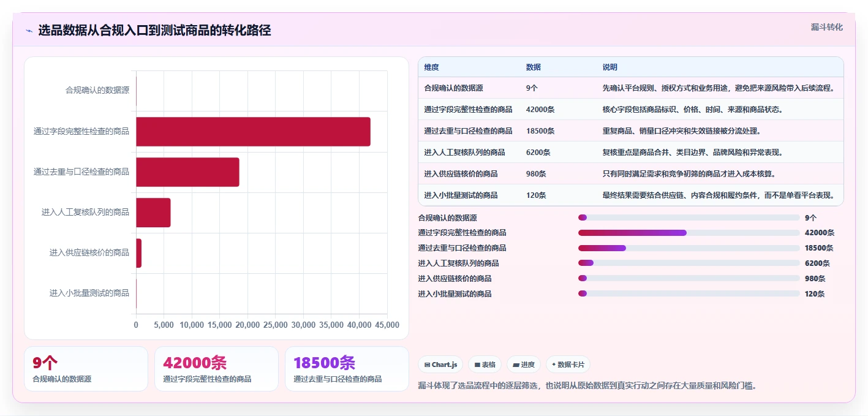The width and height of the screenshot is (868, 416).
Task: Click chart axis label 进入小批量测试的商品
Action: click(89, 293)
